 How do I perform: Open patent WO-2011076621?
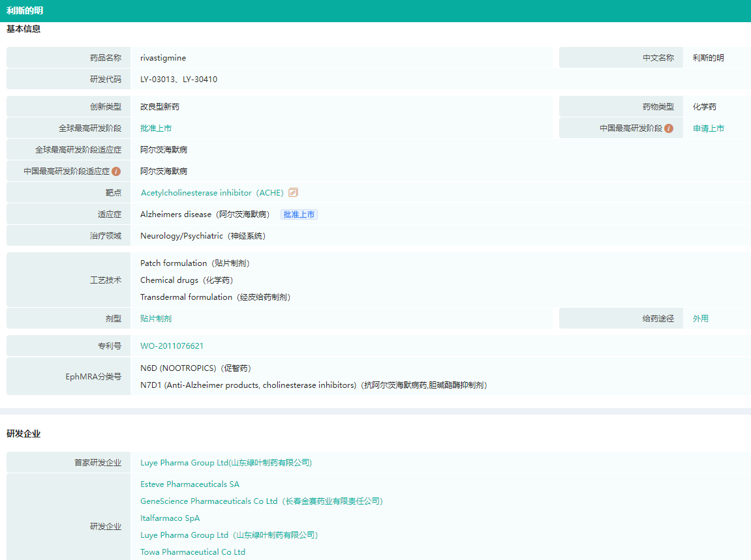(172, 346)
